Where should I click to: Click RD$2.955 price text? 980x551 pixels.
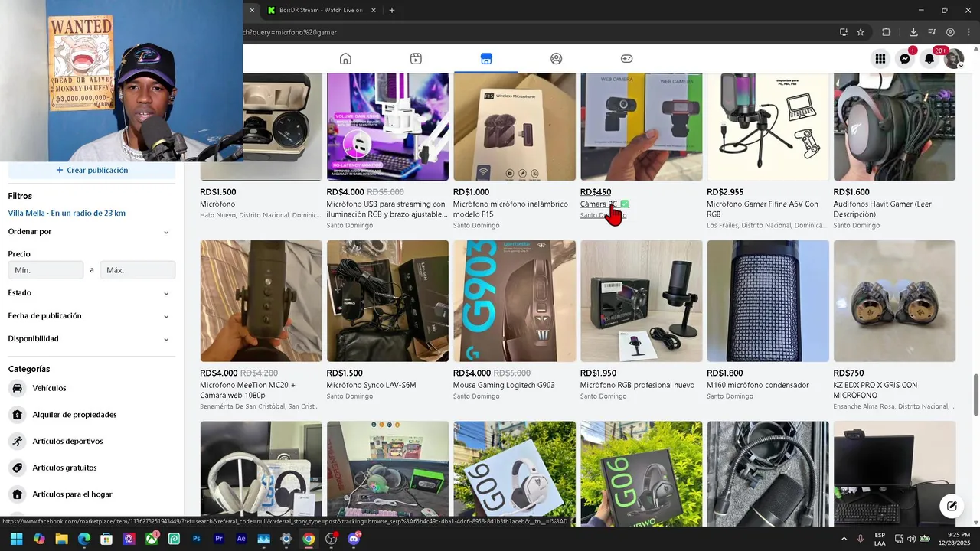725,192
